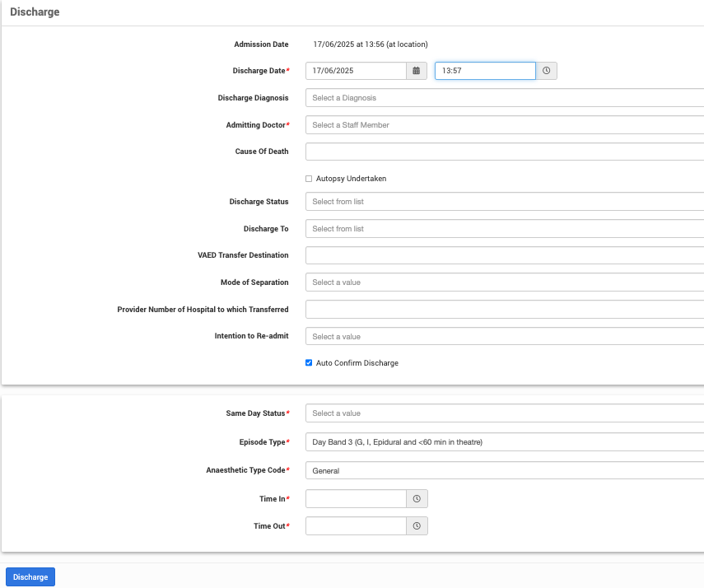Open the Discharge Diagnosis dropdown

(504, 98)
